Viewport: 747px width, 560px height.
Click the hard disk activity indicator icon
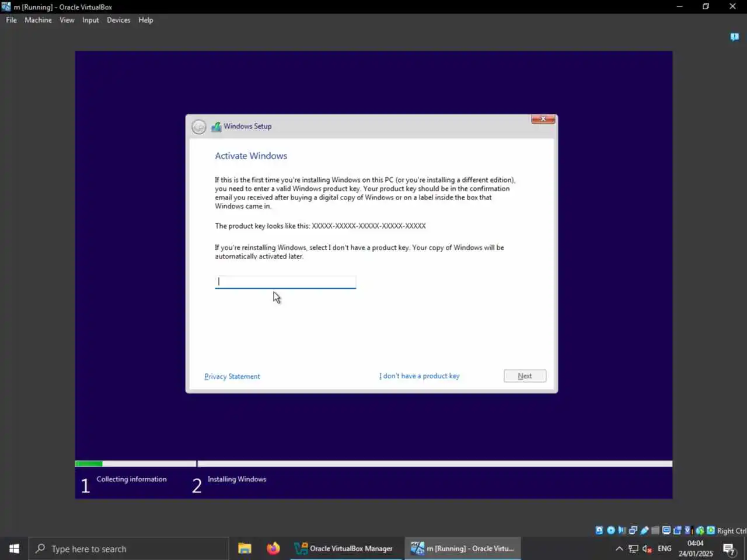pyautogui.click(x=599, y=530)
